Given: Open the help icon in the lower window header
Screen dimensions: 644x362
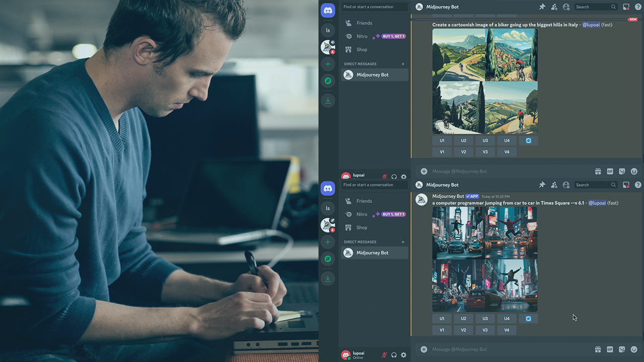Looking at the screenshot, I should 638,185.
